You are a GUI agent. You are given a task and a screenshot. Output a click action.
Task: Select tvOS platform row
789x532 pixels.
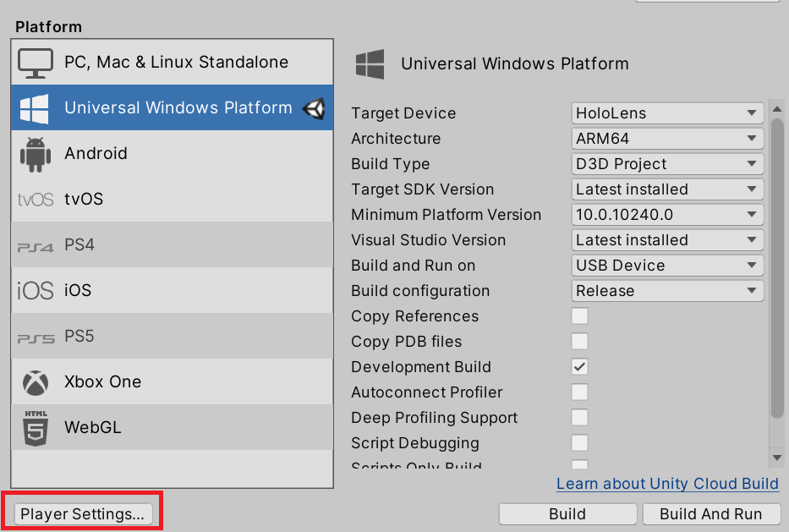172,199
